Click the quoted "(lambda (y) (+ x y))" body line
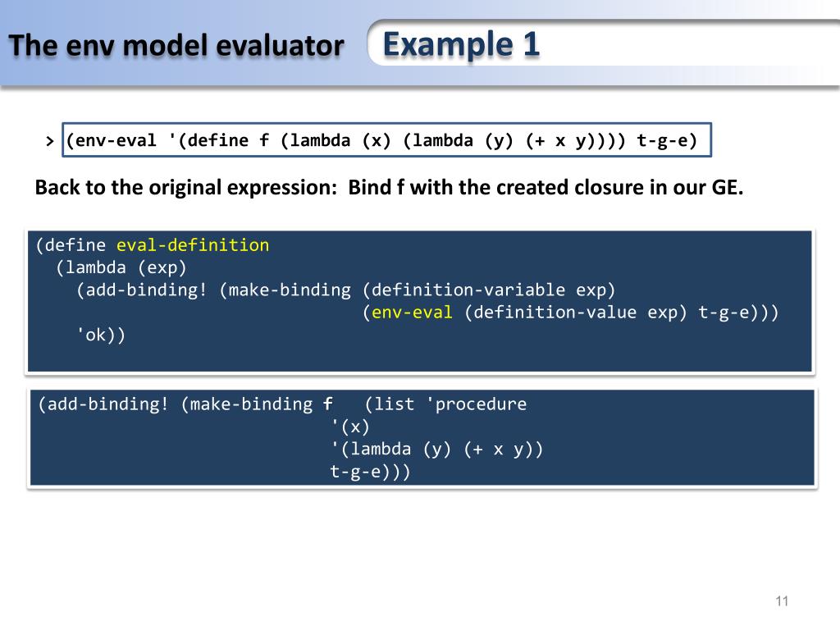The width and height of the screenshot is (840, 630). pos(436,449)
